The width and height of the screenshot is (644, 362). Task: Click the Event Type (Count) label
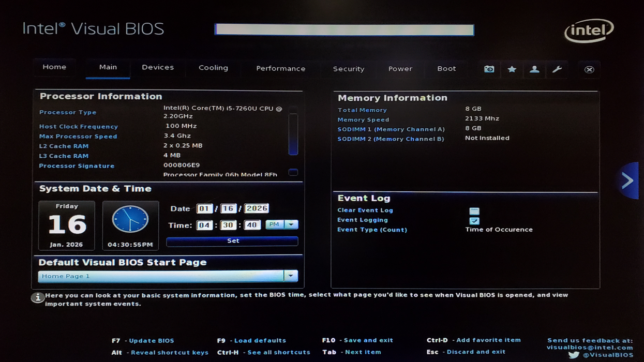pos(372,230)
